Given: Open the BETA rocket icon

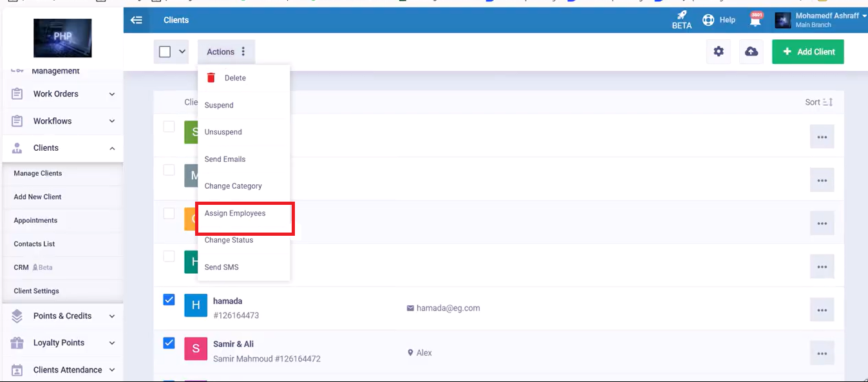Looking at the screenshot, I should 681,15.
